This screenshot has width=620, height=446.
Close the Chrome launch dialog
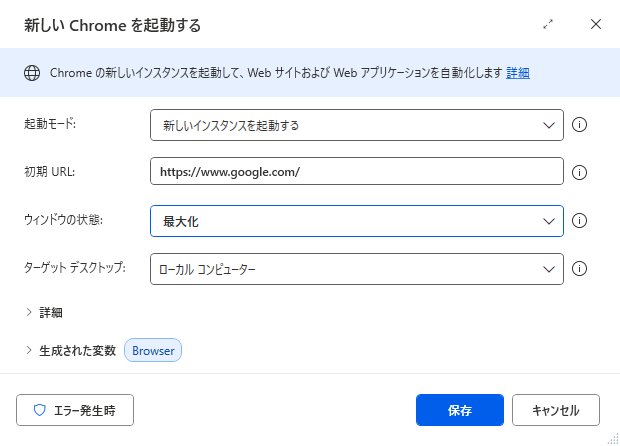(596, 24)
